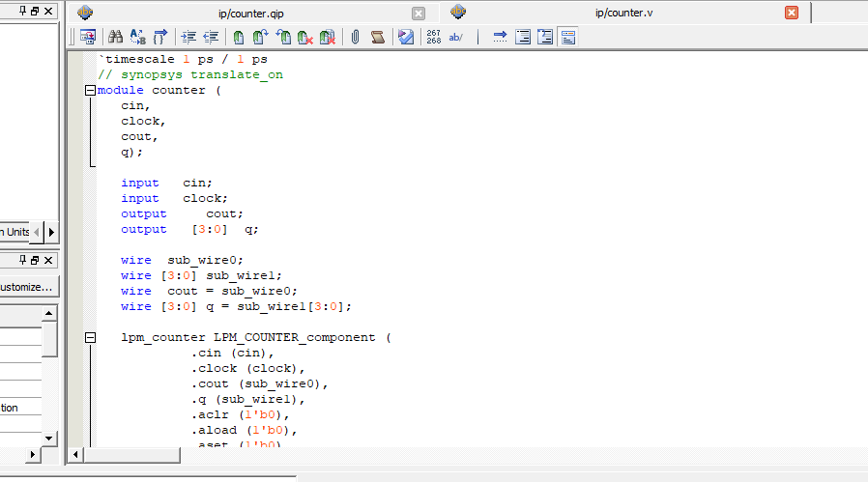Run analyze current file icon
This screenshot has width=868, height=482.
406,37
